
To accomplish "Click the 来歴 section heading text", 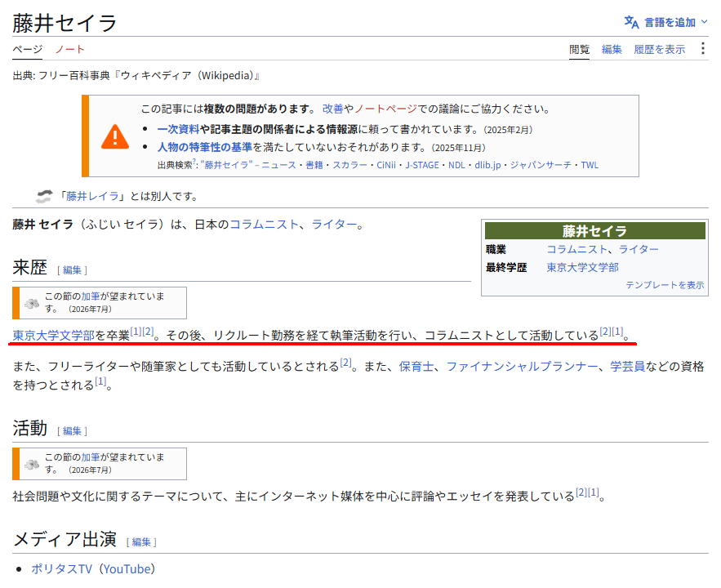I will 30,267.
